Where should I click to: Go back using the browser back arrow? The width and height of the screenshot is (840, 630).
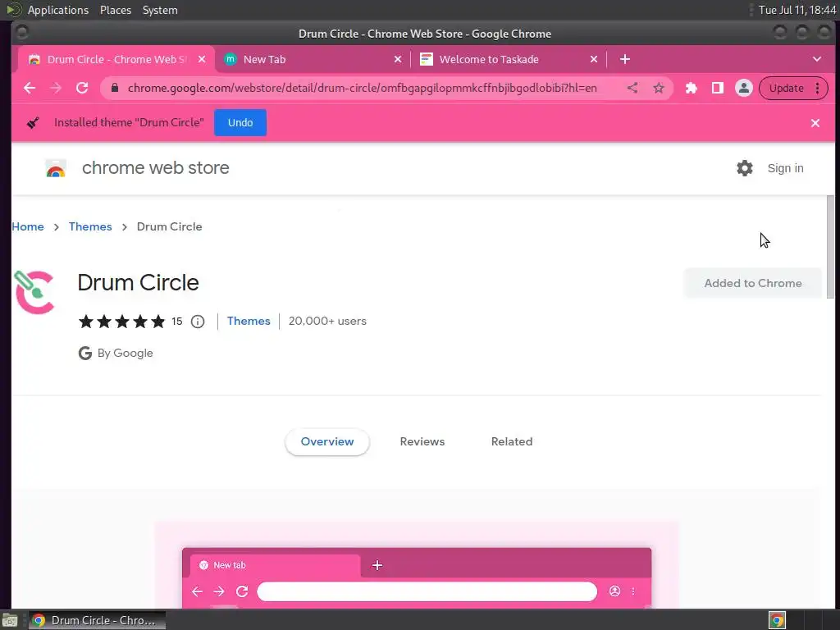coord(30,89)
